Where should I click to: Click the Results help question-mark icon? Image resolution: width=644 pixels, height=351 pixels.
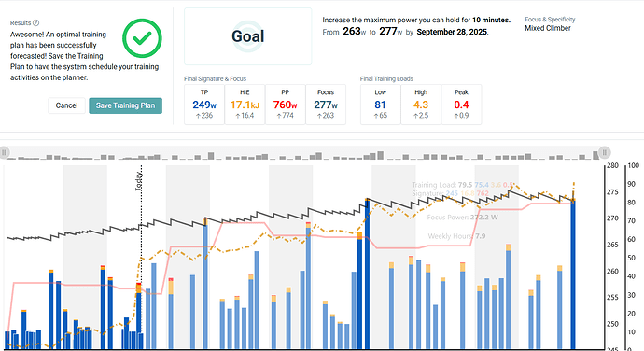pos(36,23)
